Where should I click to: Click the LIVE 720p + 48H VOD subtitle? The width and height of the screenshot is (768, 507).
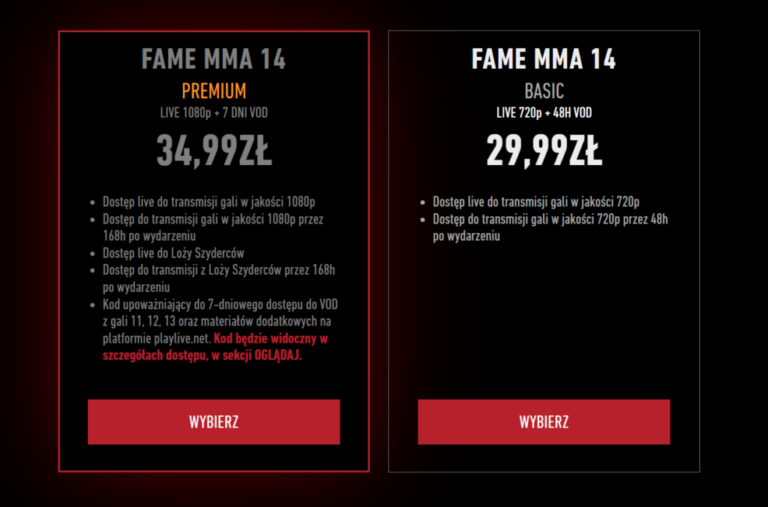tap(543, 113)
